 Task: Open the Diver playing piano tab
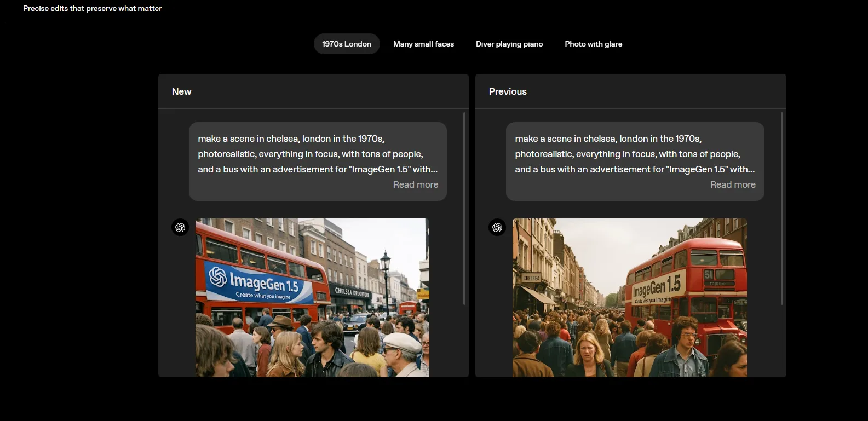coord(509,44)
